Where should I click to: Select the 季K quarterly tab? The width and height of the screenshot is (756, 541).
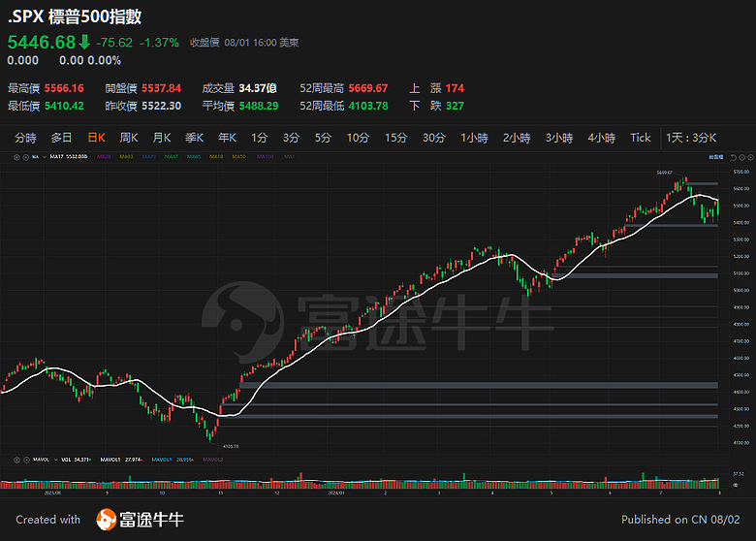tap(194, 138)
